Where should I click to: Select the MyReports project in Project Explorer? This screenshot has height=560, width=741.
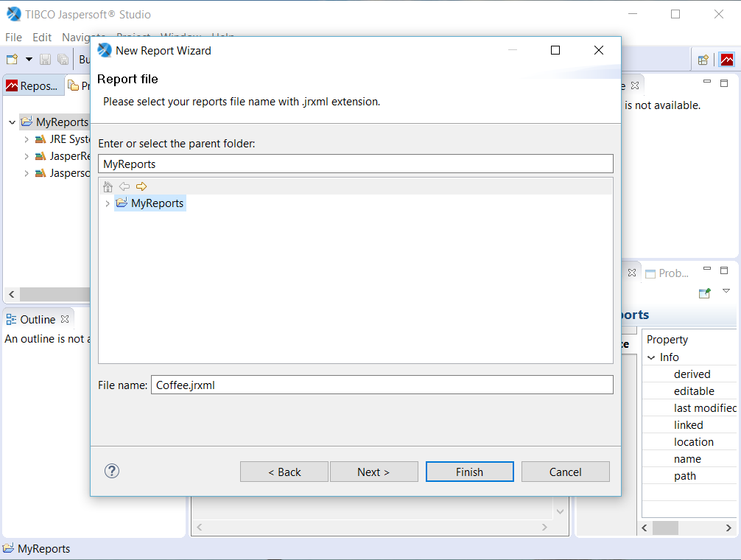click(55, 122)
